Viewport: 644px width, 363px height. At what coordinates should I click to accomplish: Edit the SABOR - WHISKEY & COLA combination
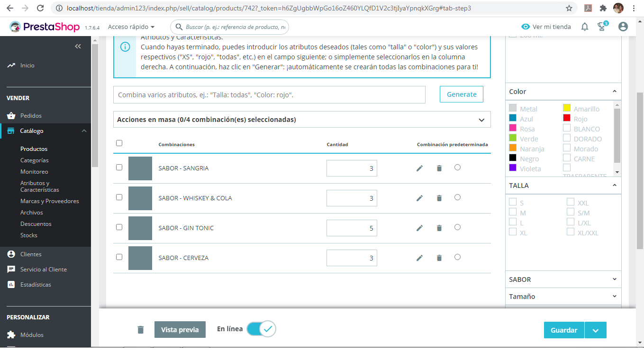419,198
